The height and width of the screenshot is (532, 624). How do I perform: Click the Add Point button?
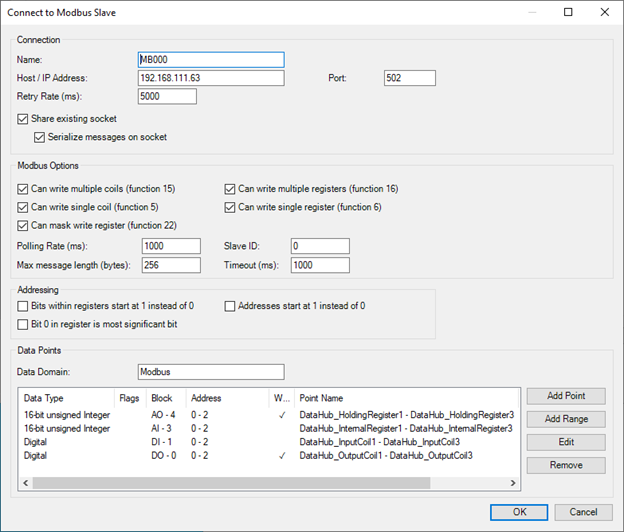coord(566,397)
